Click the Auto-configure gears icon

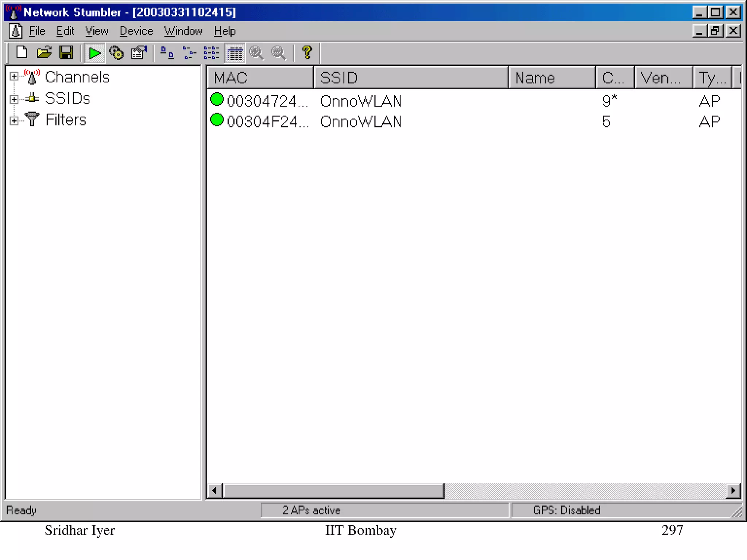(x=116, y=53)
